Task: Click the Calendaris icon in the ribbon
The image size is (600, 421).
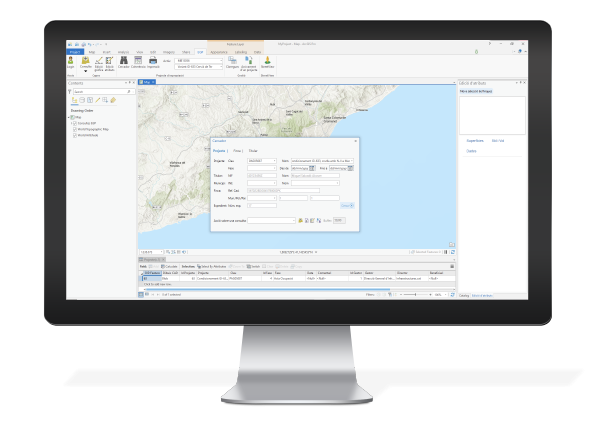Action: 138,61
